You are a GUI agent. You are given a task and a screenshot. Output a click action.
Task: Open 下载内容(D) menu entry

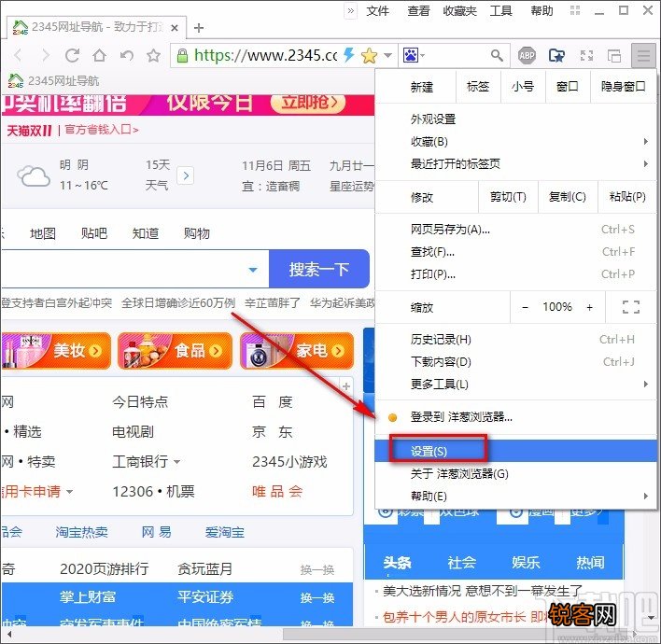tap(515, 362)
